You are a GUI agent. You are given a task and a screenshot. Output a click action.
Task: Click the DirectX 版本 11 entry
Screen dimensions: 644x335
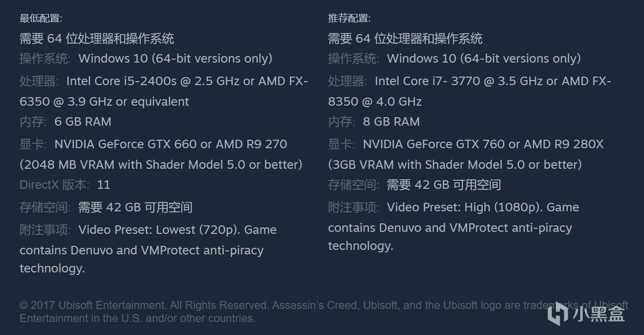(65, 185)
